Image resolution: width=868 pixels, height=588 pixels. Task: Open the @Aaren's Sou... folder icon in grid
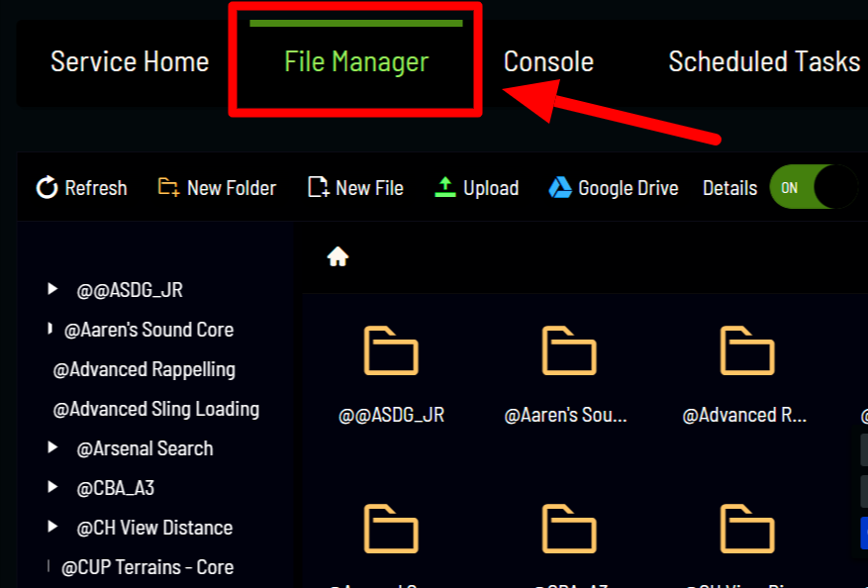(568, 350)
